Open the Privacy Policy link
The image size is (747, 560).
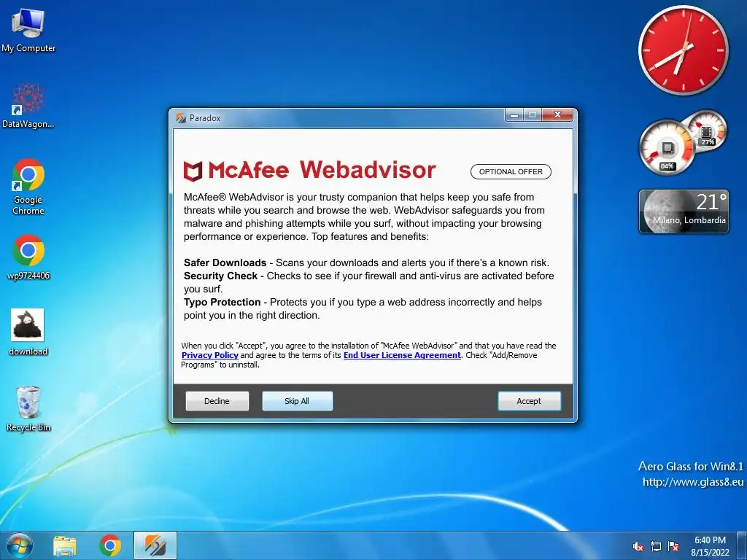click(209, 355)
